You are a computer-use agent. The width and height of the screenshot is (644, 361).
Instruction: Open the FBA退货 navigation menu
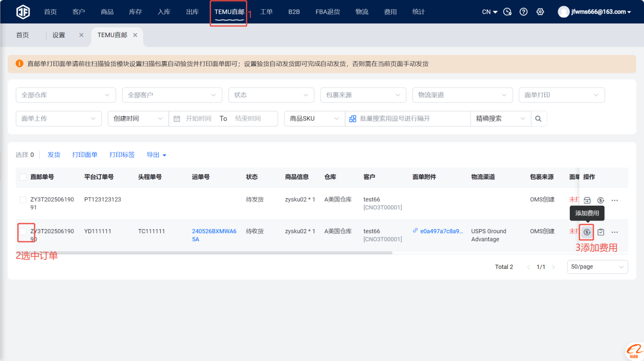328,12
